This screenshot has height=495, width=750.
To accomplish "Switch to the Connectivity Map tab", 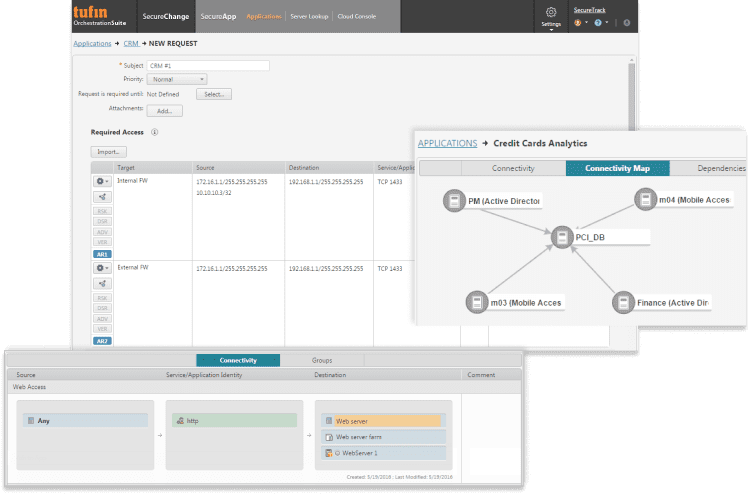I will coord(617,168).
